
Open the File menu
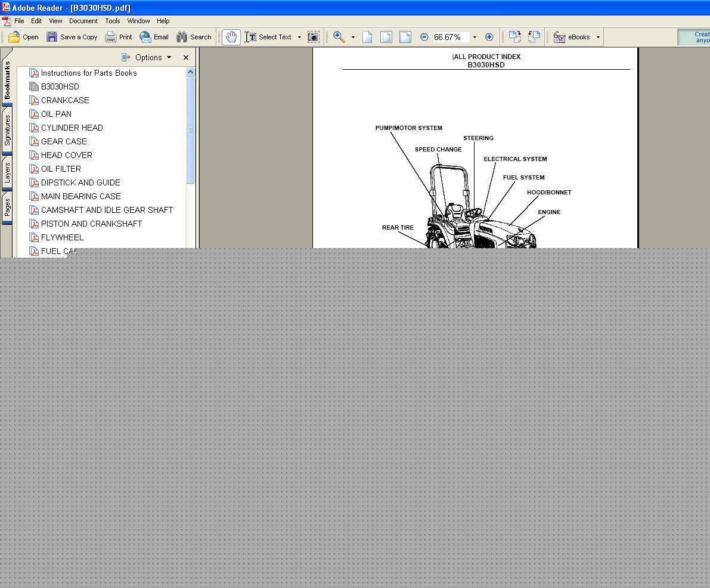[19, 21]
